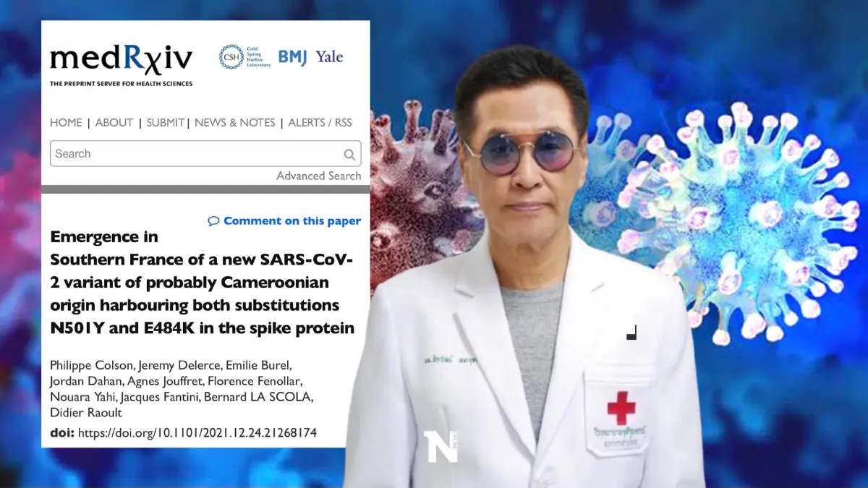868x488 pixels.
Task: Click the speech bubble comment icon
Action: (x=213, y=221)
